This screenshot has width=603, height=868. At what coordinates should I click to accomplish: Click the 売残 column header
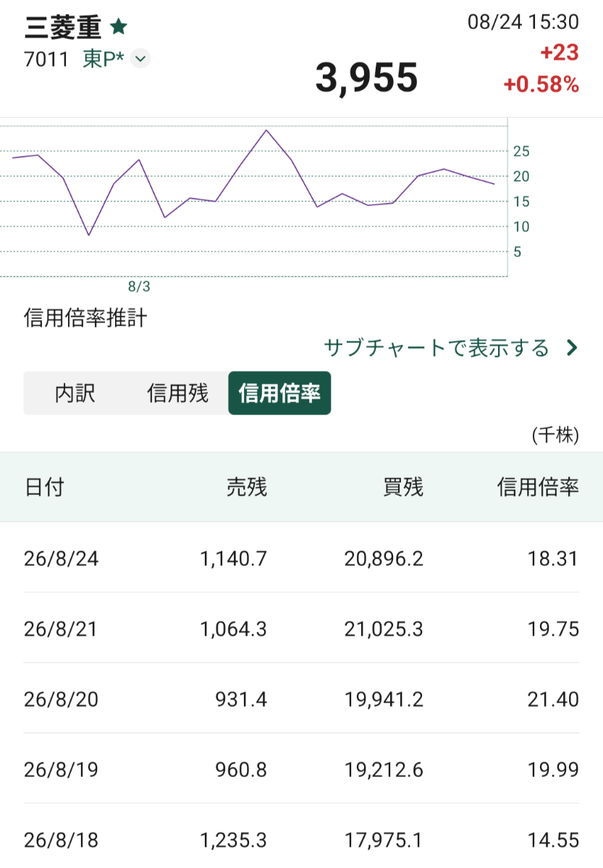247,488
